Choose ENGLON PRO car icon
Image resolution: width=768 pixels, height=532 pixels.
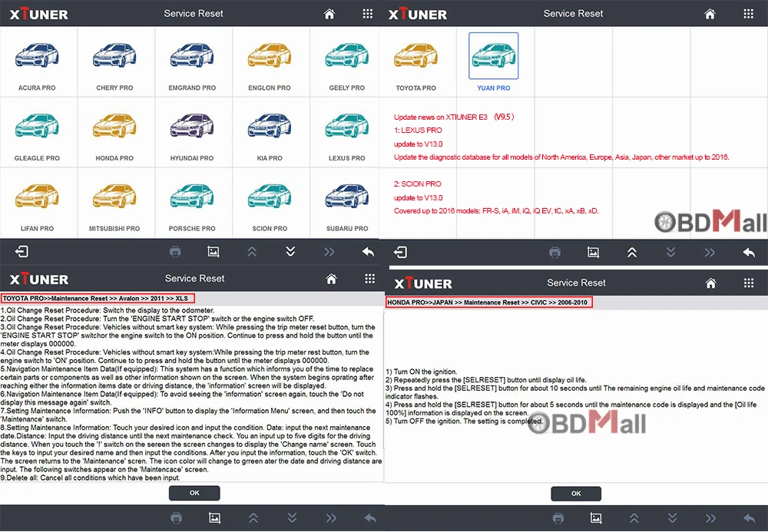[x=270, y=55]
